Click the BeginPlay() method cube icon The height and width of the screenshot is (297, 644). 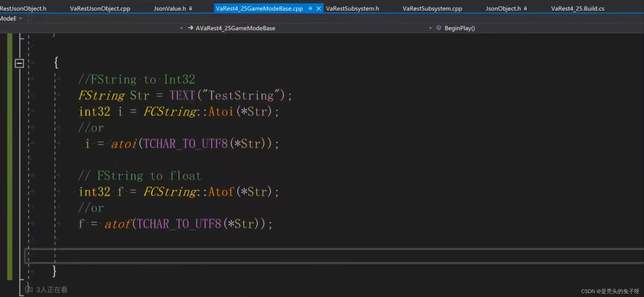(439, 28)
